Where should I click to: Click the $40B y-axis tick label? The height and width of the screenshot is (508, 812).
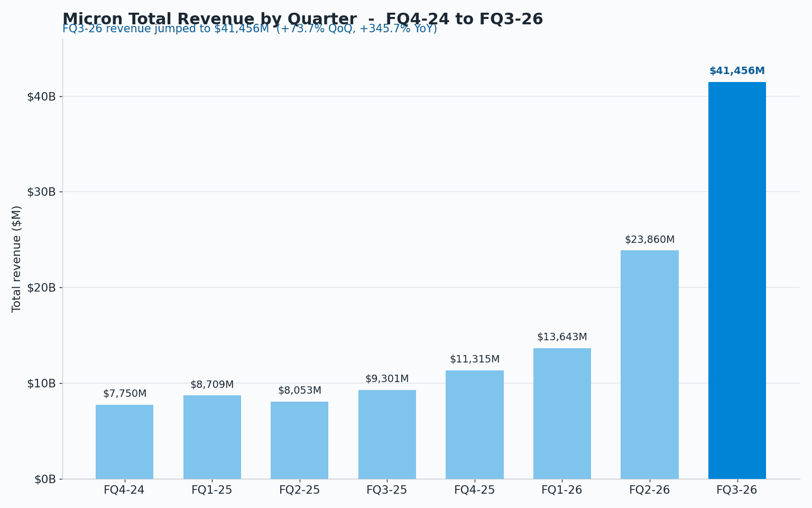pyautogui.click(x=41, y=96)
